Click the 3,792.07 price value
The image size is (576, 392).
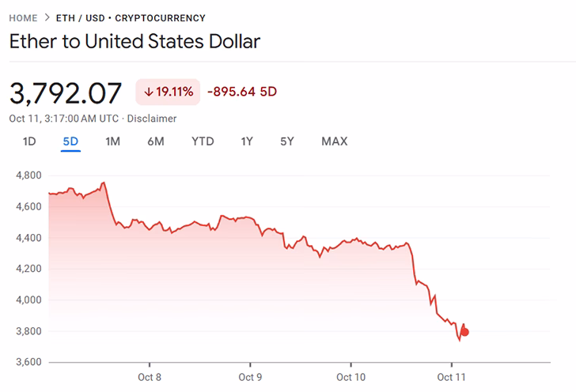click(x=66, y=92)
